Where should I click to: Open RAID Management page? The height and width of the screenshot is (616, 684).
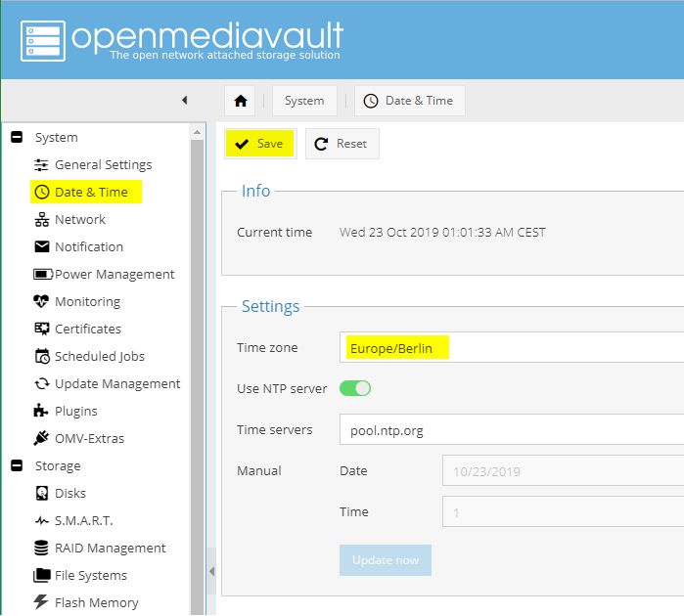[111, 548]
